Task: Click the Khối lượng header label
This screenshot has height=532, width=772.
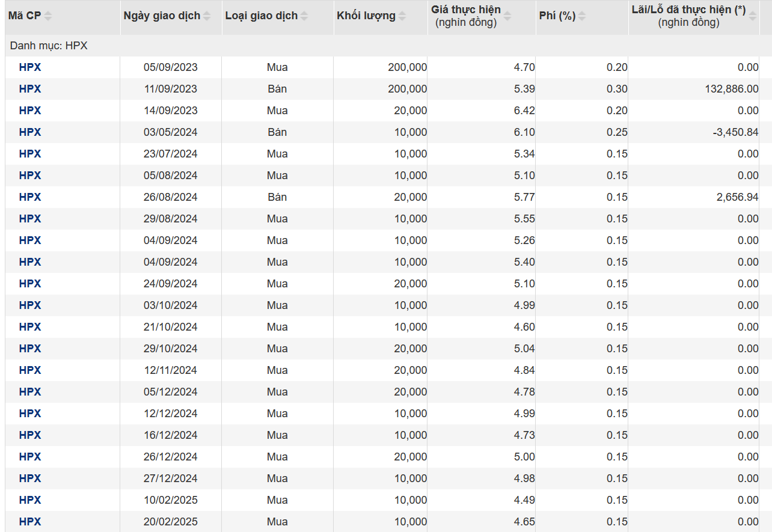Action: pyautogui.click(x=366, y=16)
